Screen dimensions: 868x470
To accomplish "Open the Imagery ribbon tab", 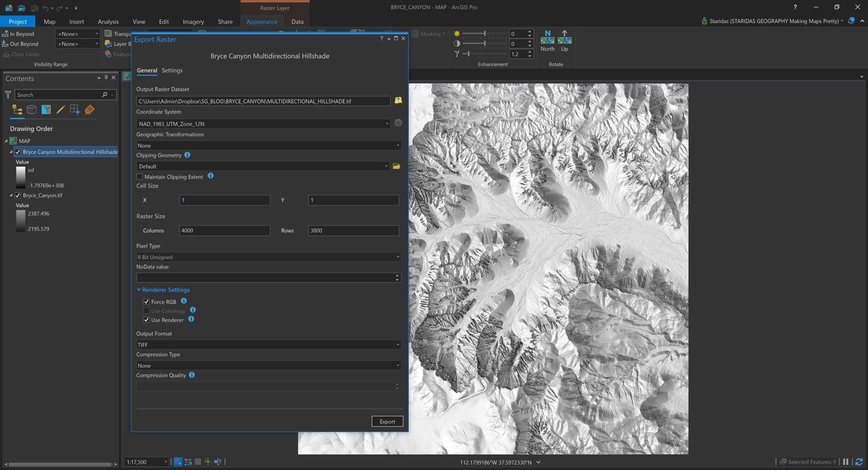I will 193,21.
